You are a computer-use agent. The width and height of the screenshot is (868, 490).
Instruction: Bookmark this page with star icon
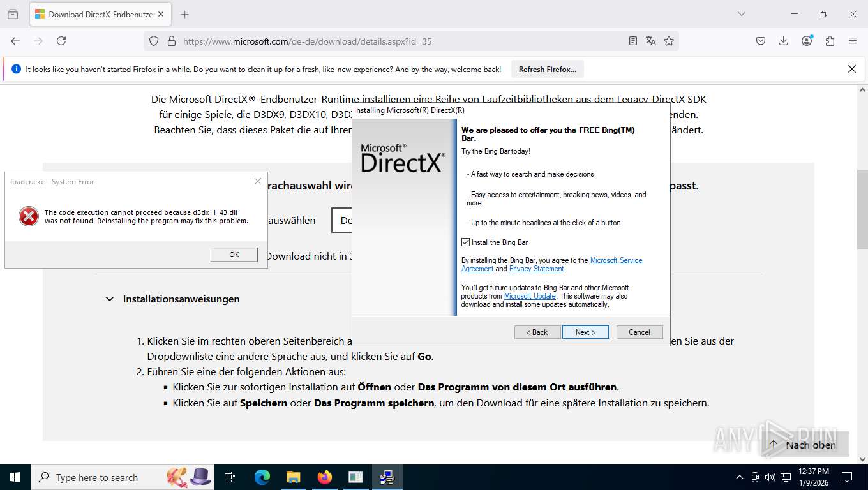668,41
